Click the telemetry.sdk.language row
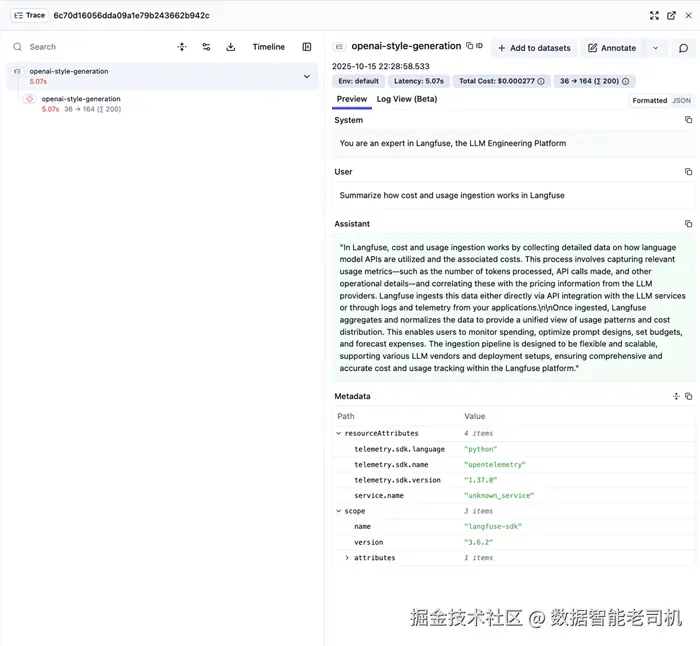700x646 pixels. 513,449
